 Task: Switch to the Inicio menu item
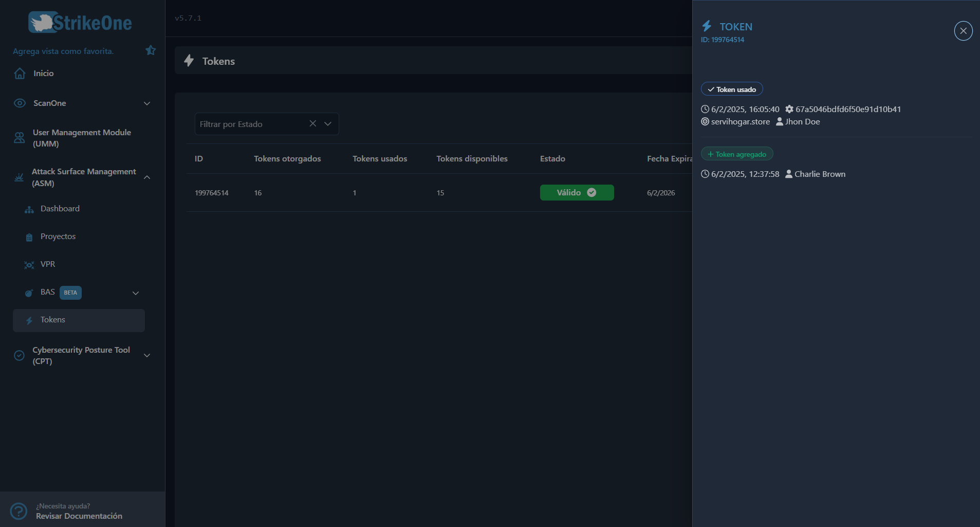pyautogui.click(x=43, y=73)
